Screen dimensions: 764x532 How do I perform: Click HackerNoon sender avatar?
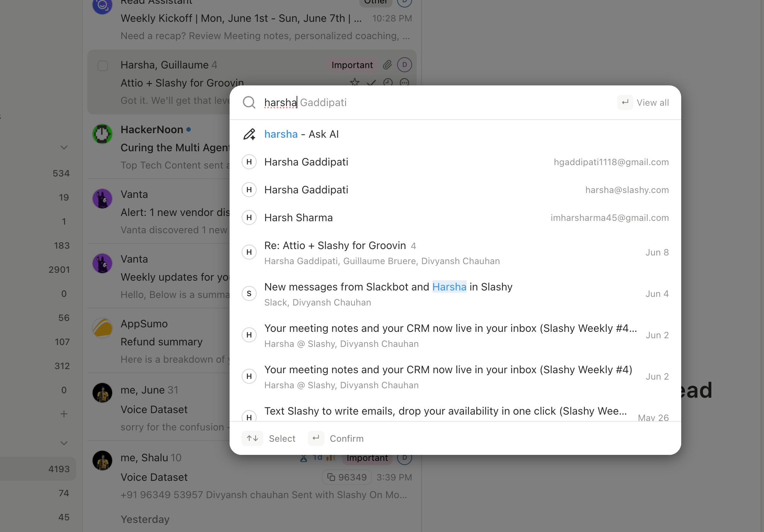[102, 134]
